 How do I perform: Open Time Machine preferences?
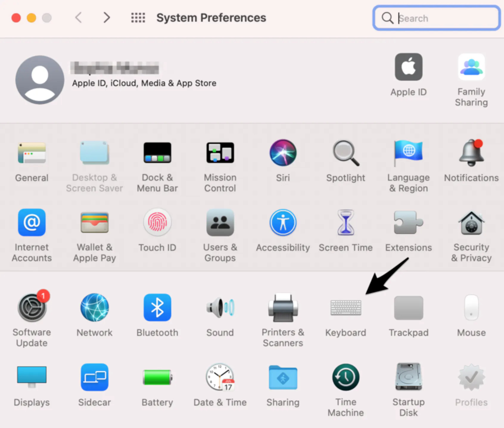click(x=346, y=377)
